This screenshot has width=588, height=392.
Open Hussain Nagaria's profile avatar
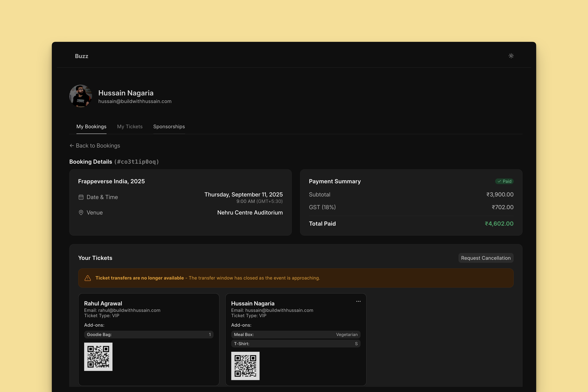point(81,96)
